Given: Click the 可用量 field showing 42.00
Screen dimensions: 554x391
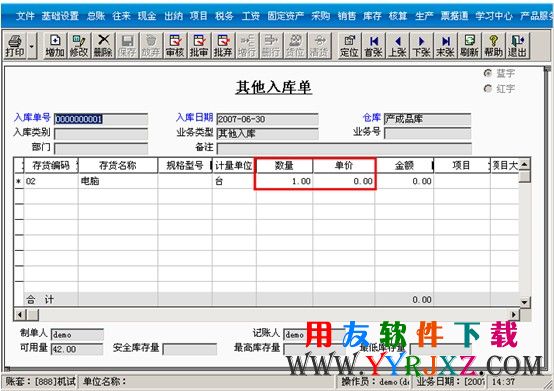Looking at the screenshot, I should click(77, 349).
